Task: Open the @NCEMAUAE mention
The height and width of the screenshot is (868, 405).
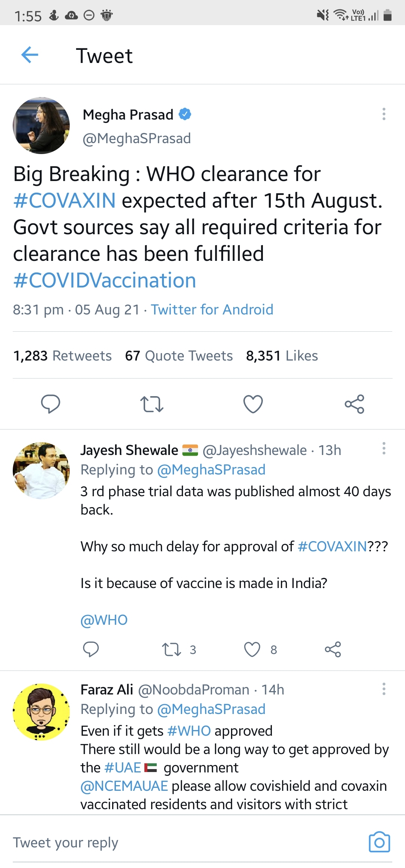Action: click(x=124, y=786)
